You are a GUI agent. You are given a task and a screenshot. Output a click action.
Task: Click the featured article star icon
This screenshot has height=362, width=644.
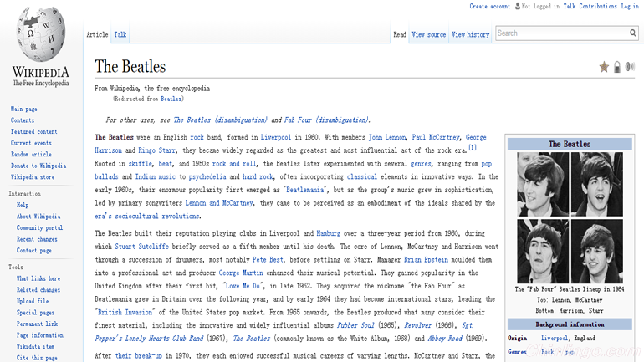point(604,67)
